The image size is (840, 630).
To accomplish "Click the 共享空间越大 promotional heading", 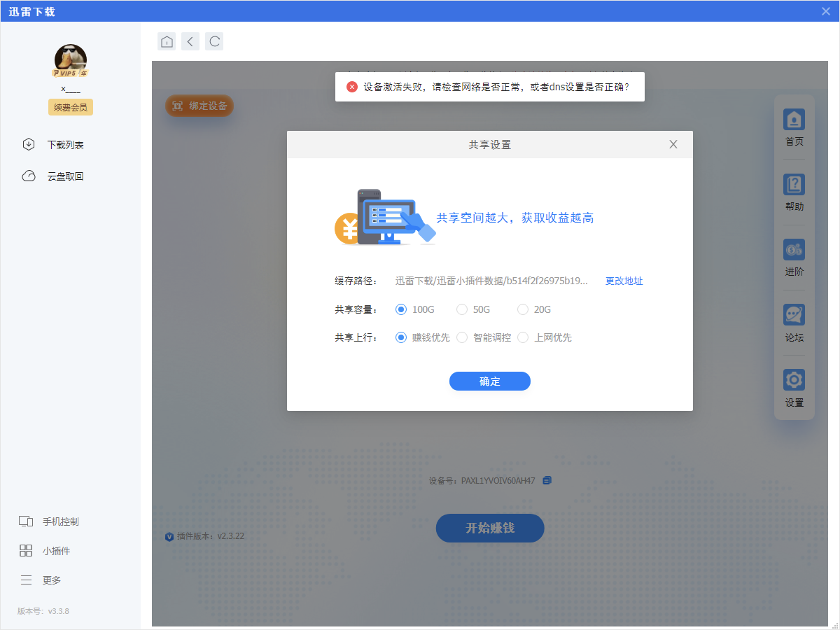I will click(x=515, y=218).
